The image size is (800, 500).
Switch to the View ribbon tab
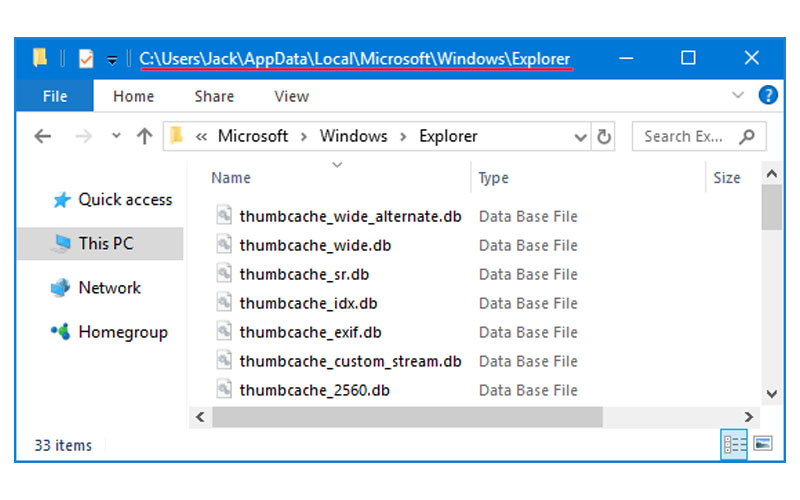click(291, 96)
